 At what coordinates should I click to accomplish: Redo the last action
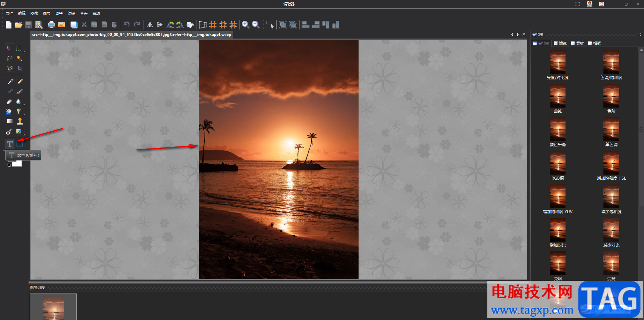(137, 24)
